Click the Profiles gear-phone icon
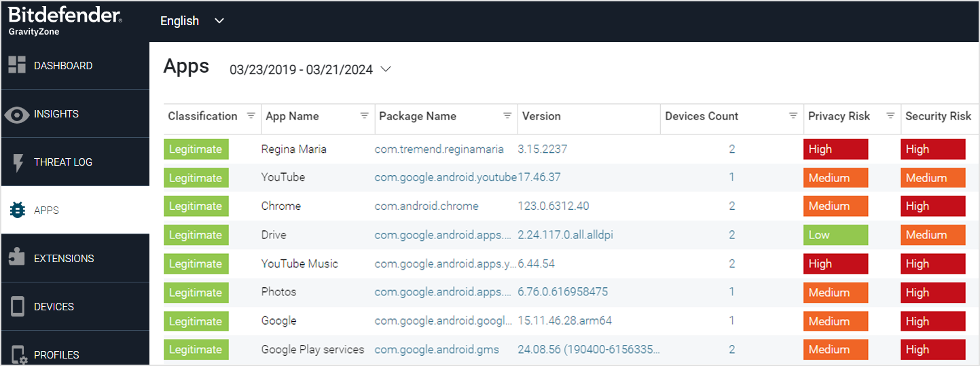Viewport: 980px width, 366px height. coord(19,354)
